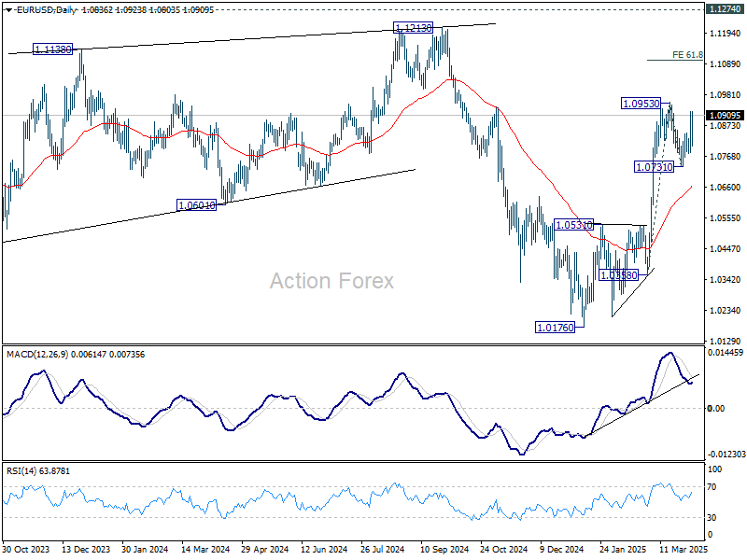Screen dimensions: 747x560
Task: Click the FE 61.8 projection label
Action: click(687, 55)
